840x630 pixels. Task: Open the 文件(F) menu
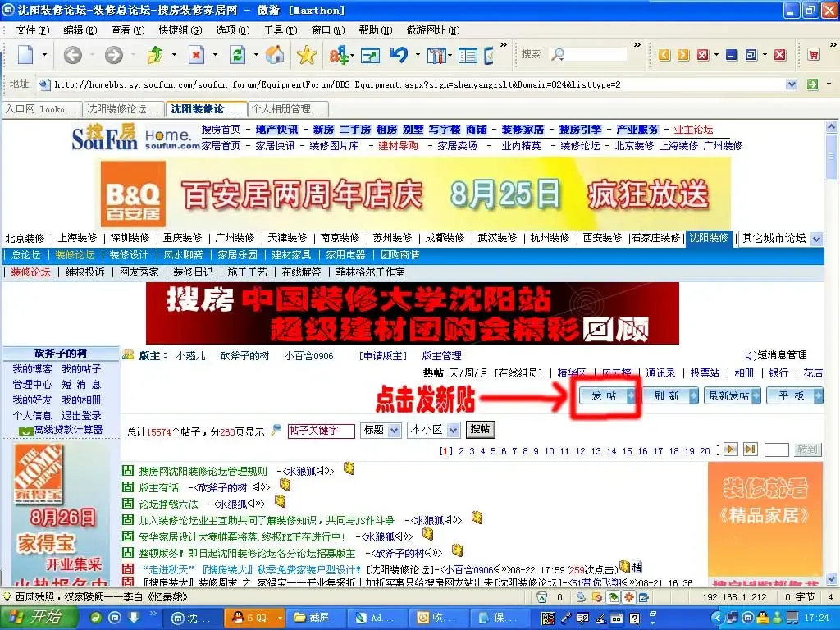pyautogui.click(x=33, y=30)
